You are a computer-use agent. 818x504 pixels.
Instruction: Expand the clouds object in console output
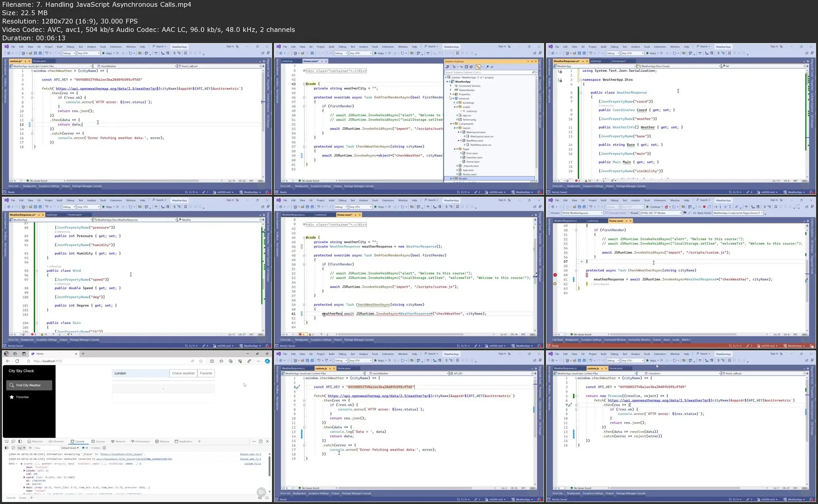pos(24,470)
